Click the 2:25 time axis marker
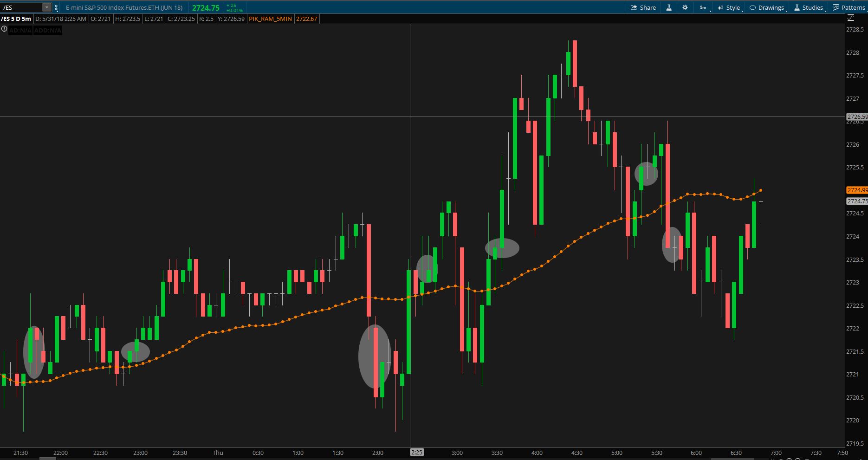Image resolution: width=868 pixels, height=460 pixels. point(417,452)
